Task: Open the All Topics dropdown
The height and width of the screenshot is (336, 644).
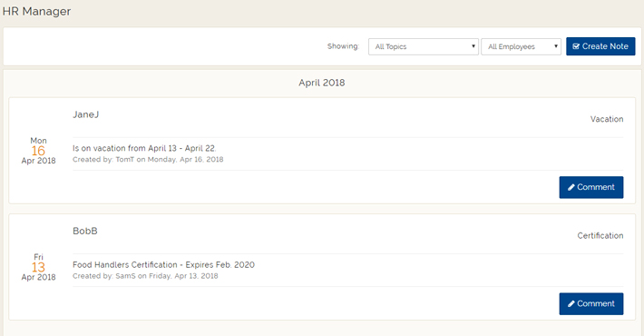Action: tap(423, 46)
